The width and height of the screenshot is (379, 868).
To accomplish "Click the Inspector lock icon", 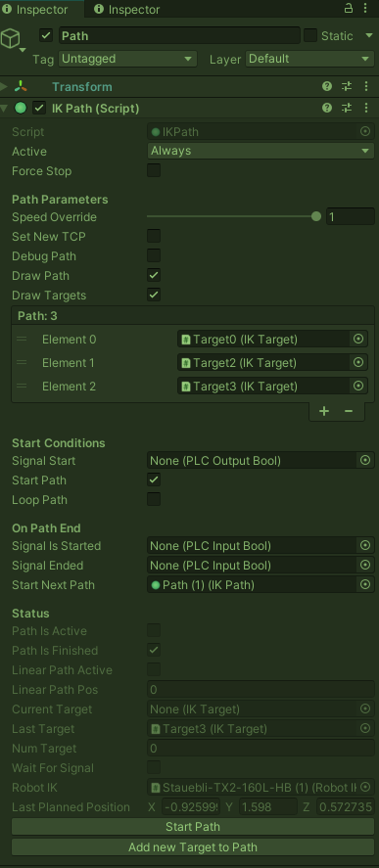I will pos(349,8).
